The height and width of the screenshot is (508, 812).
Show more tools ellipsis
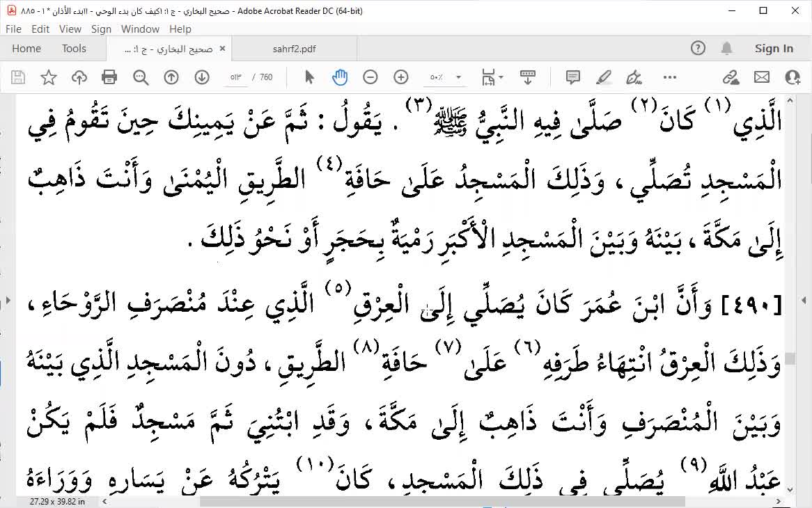tap(670, 78)
